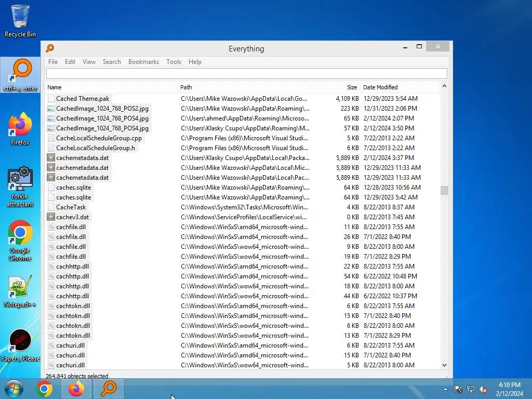Select the forkie attractant desktop icon
Screen dimensions: 532x399
[x=20, y=187]
